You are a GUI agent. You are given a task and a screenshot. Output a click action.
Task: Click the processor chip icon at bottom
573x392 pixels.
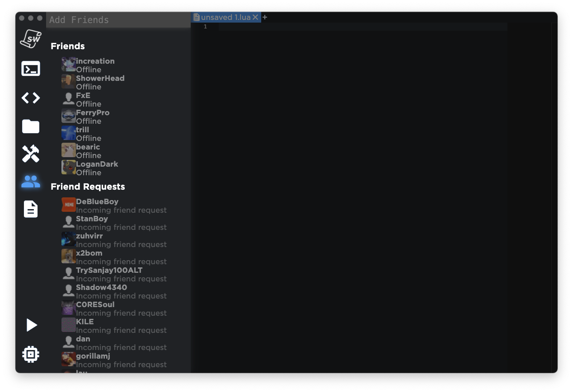pos(31,355)
